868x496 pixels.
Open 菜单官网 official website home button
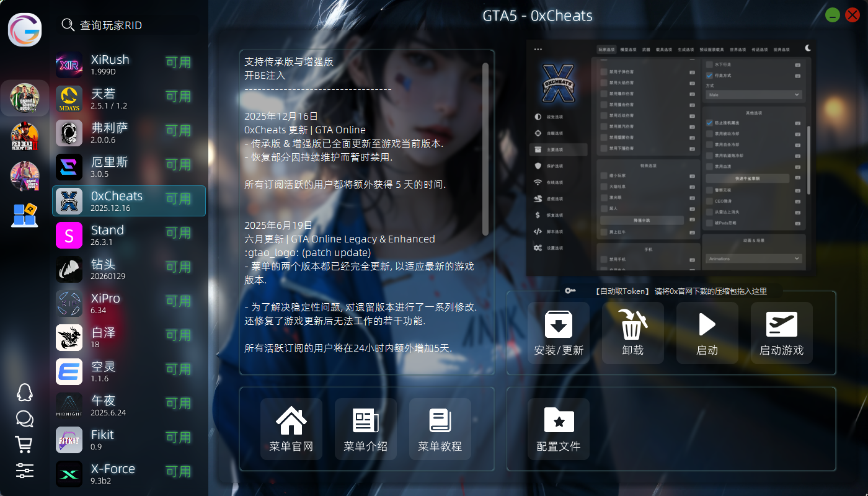(x=291, y=429)
